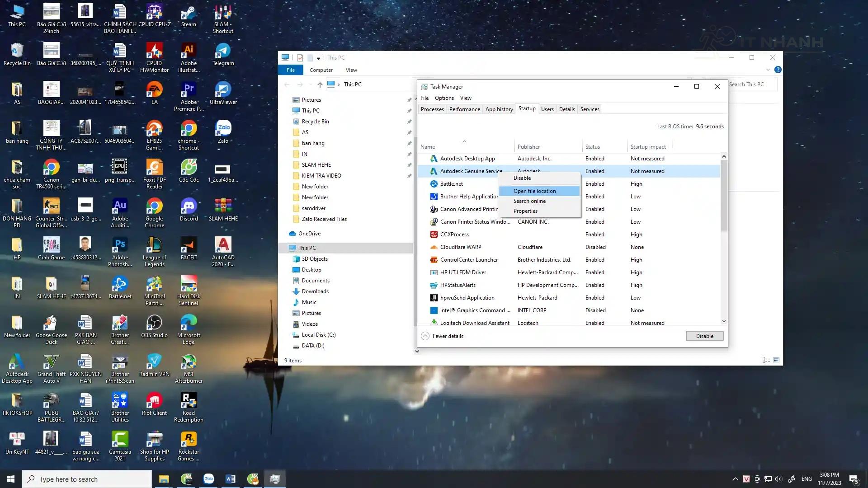
Task: Sort startup list by Startup impact column
Action: tap(648, 147)
